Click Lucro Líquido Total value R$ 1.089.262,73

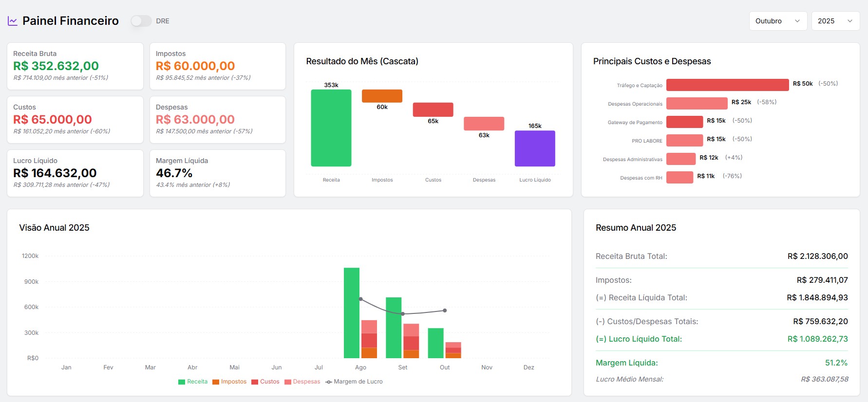(818, 339)
